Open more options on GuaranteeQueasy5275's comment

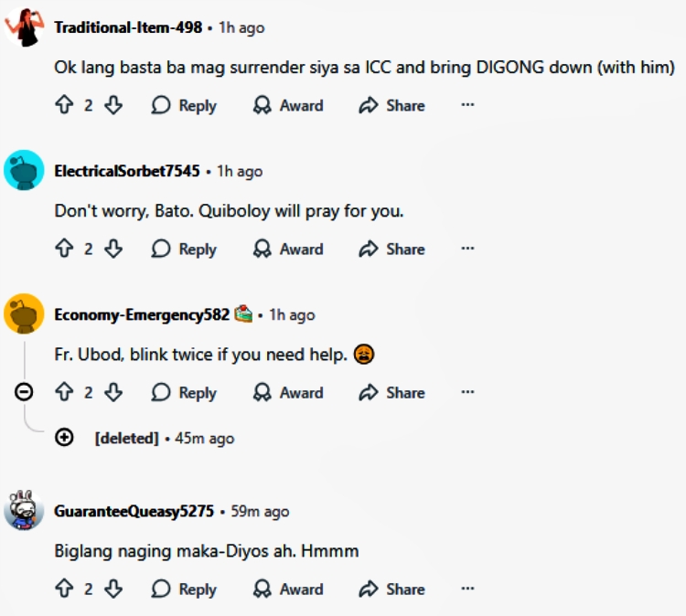tap(467, 589)
